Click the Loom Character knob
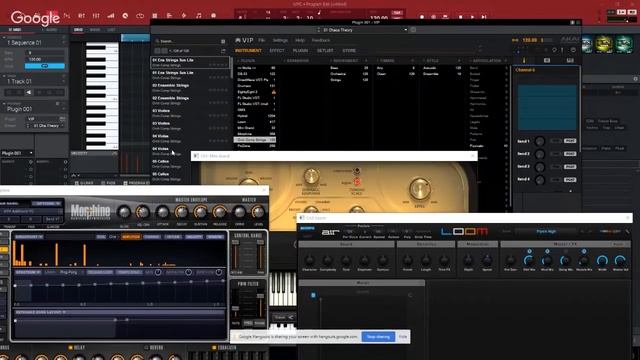Image resolution: width=640 pixels, height=360 pixels. point(309,260)
